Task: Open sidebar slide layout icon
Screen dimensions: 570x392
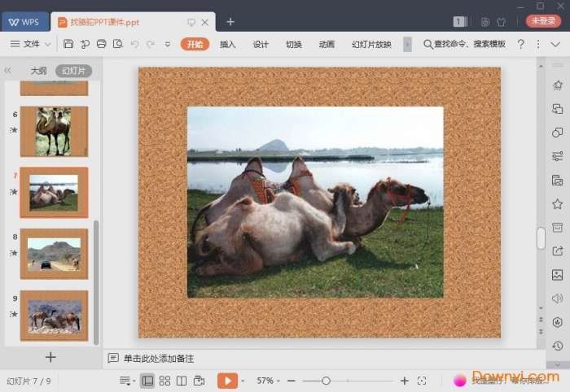Action: tap(557, 109)
